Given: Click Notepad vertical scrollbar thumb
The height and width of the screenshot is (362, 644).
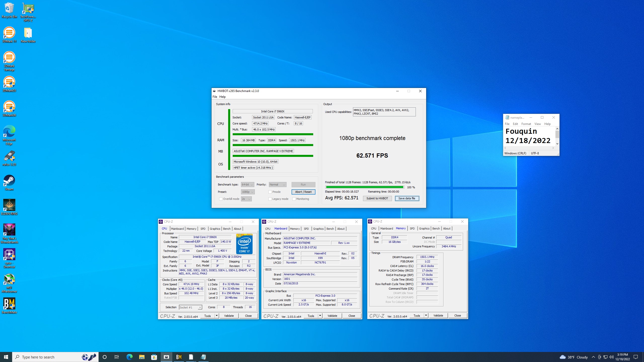Looking at the screenshot, I should pyautogui.click(x=557, y=134).
